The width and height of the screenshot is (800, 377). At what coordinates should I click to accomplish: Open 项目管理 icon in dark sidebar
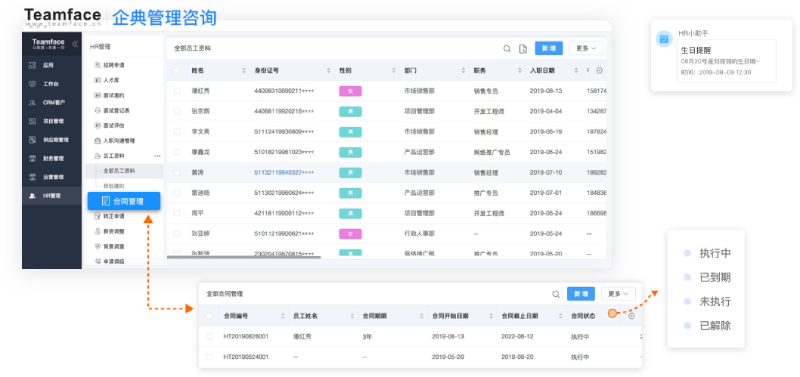(33, 121)
